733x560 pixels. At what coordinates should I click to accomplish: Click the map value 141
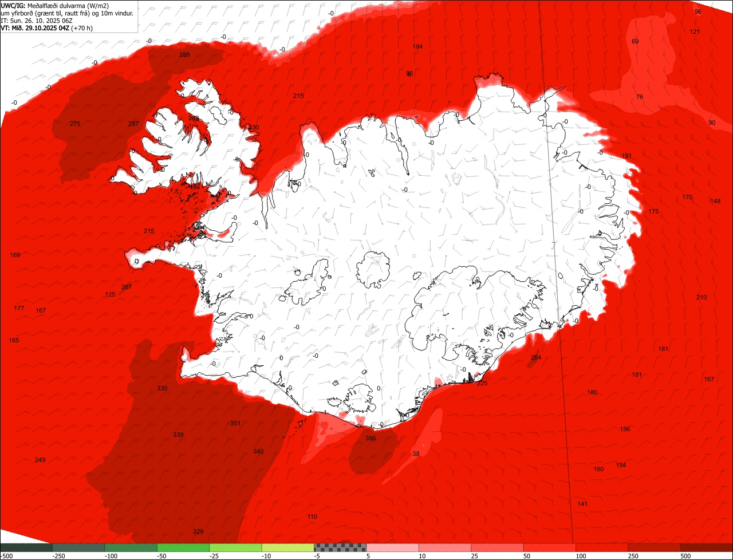(582, 504)
